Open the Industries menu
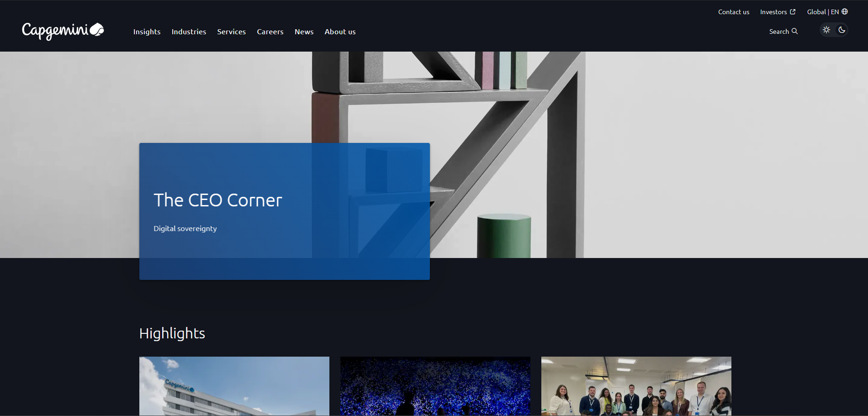This screenshot has width=868, height=416. 189,32
